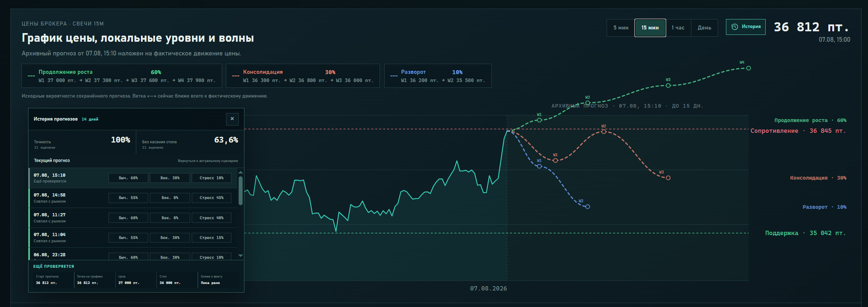
Task: Click the history list scrollbar thumb
Action: point(241,191)
